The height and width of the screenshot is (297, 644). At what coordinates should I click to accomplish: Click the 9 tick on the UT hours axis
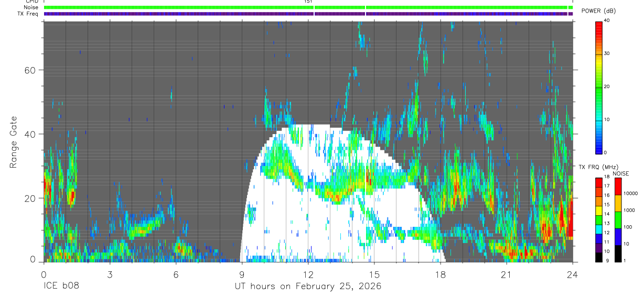[x=242, y=274]
